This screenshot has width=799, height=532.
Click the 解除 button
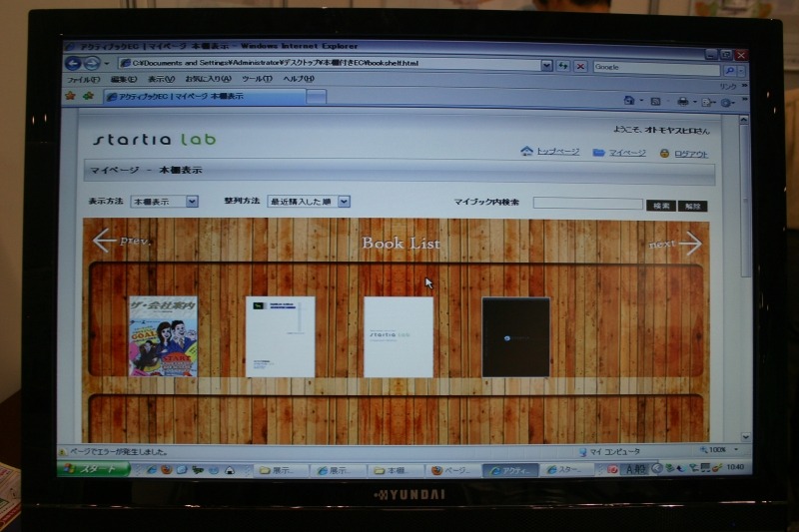click(692, 207)
